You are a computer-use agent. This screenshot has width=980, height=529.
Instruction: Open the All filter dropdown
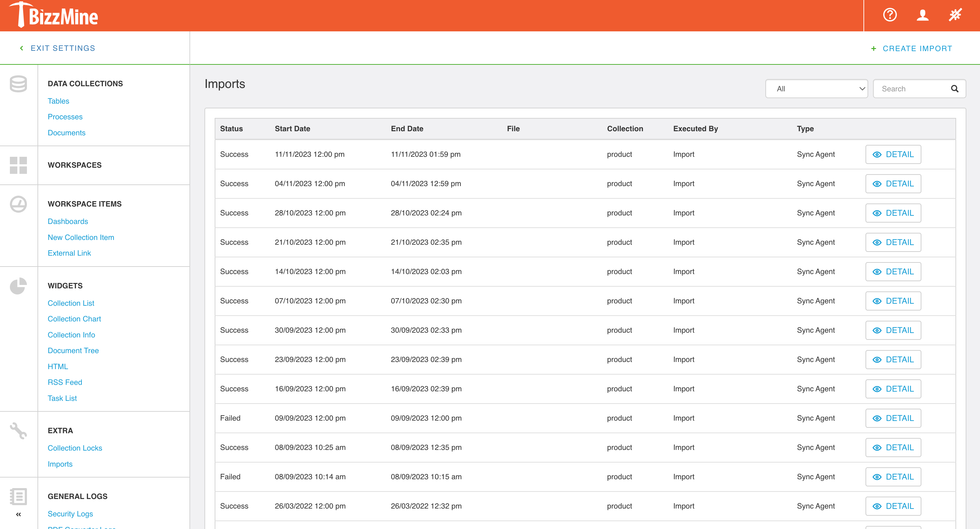tap(816, 89)
